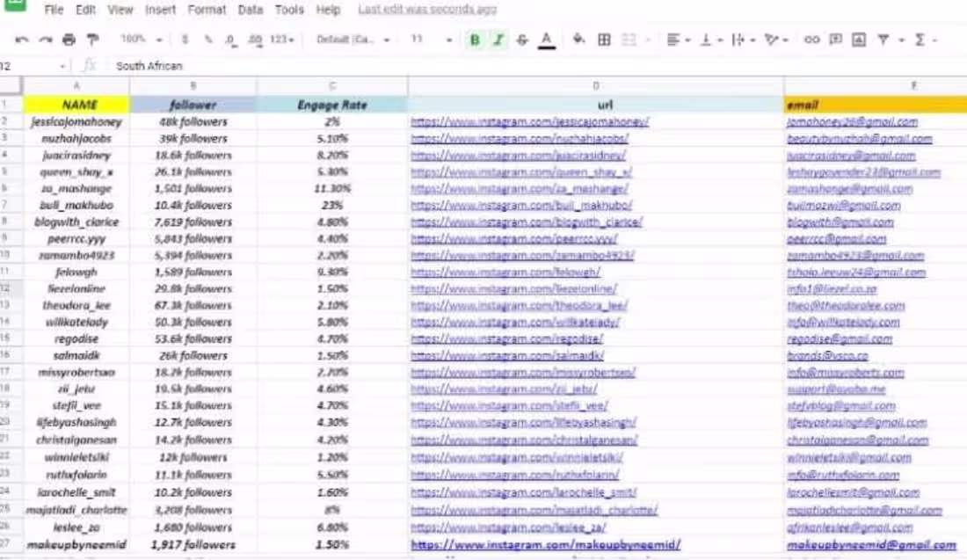Toggle italic formatting
Screen dimensions: 967x560
(498, 40)
